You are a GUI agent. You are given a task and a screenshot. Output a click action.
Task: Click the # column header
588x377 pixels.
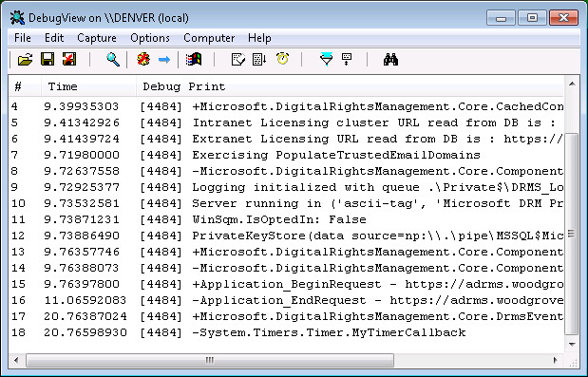(25, 86)
